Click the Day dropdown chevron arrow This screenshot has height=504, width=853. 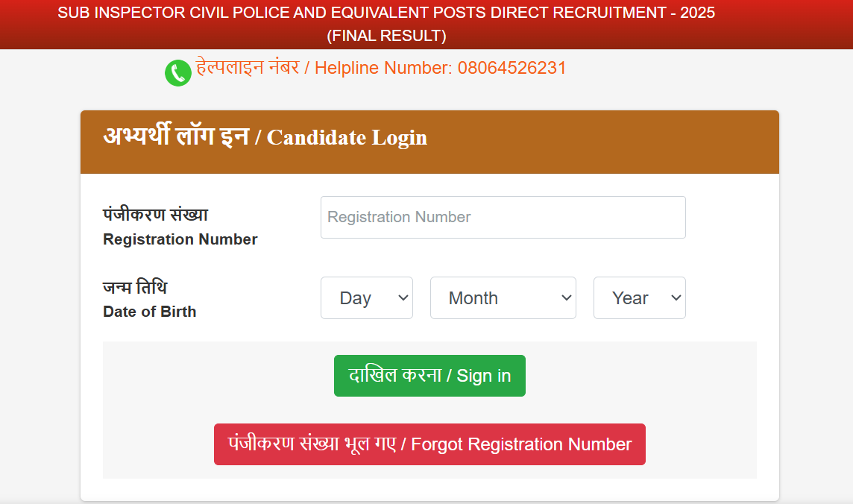(x=403, y=298)
